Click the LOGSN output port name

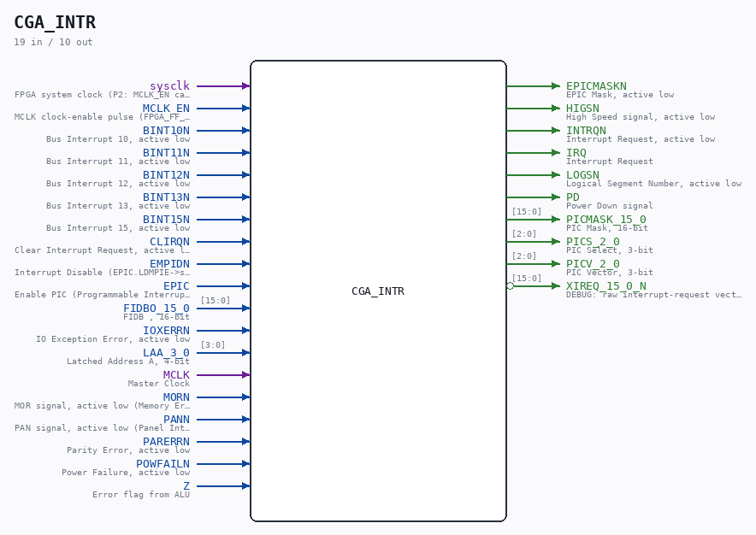tap(583, 174)
